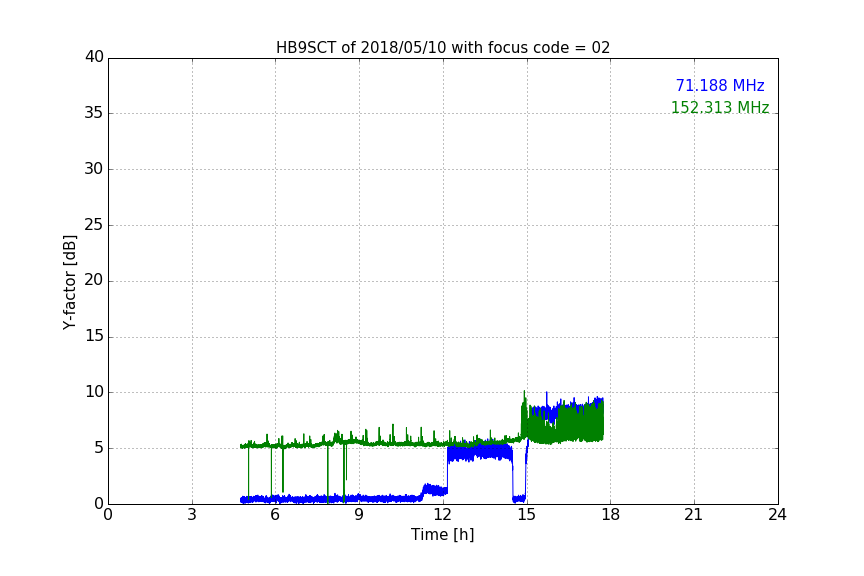Select the blue 71.188 MHz legend label
This screenshot has height=576, width=864.
(720, 85)
